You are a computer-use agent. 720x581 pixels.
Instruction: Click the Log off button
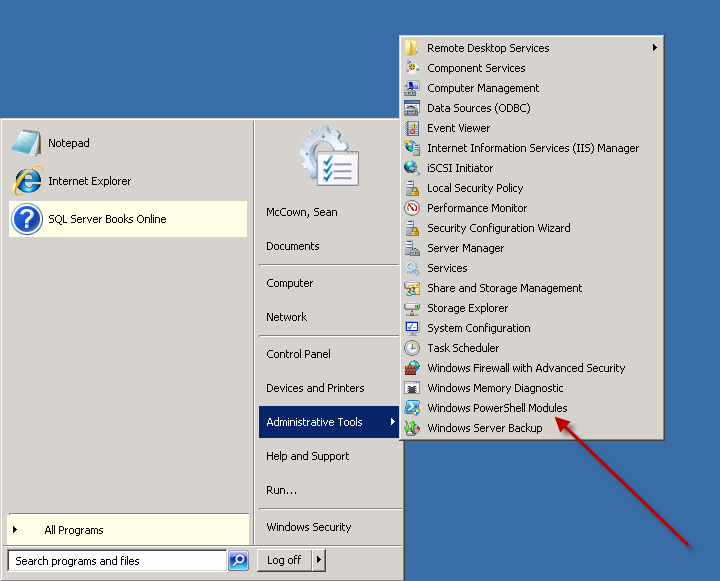[284, 560]
